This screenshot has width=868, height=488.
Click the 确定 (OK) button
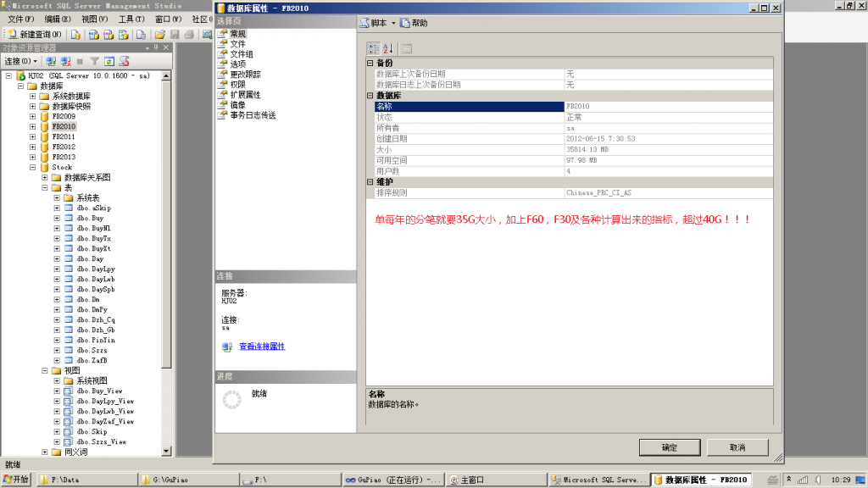click(x=670, y=447)
